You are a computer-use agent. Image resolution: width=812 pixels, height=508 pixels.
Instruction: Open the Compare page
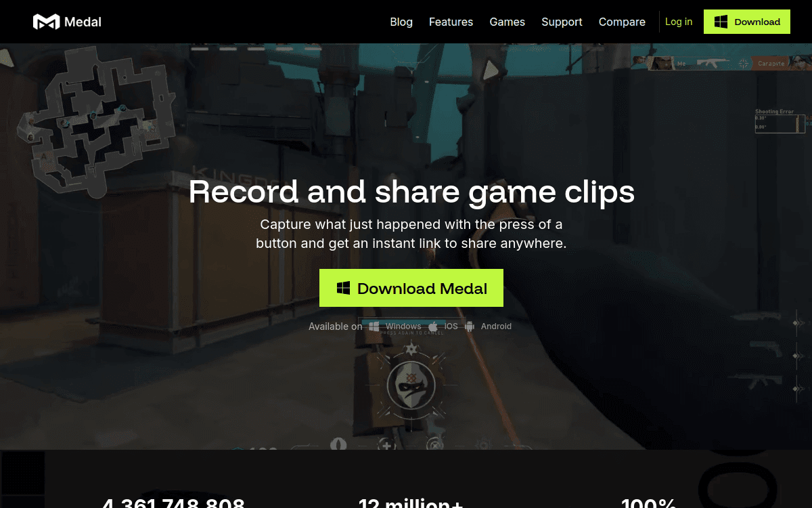coord(622,22)
